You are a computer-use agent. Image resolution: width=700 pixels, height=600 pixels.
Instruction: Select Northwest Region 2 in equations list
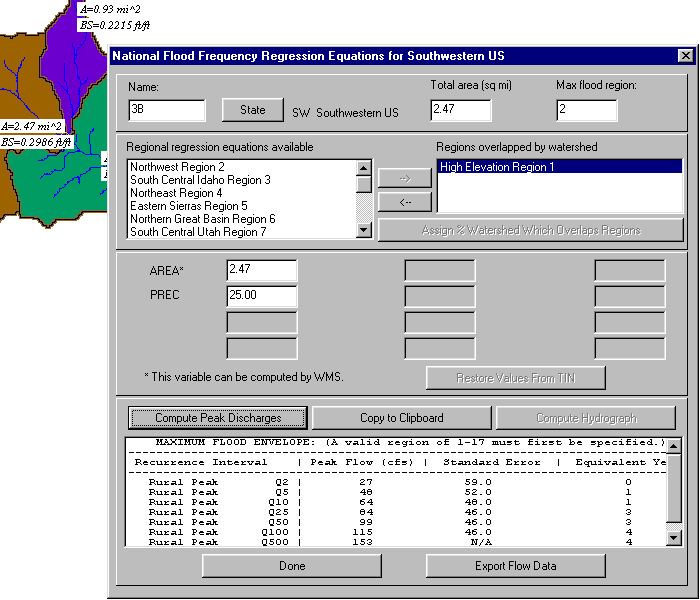[x=177, y=167]
